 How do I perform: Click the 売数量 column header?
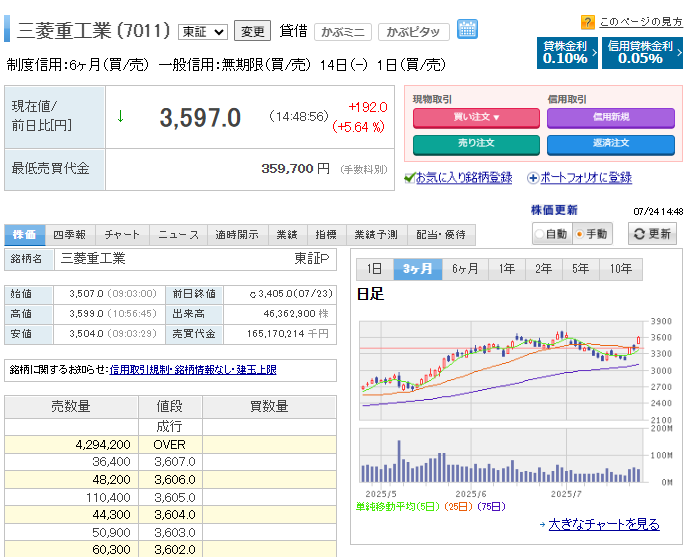click(x=71, y=406)
